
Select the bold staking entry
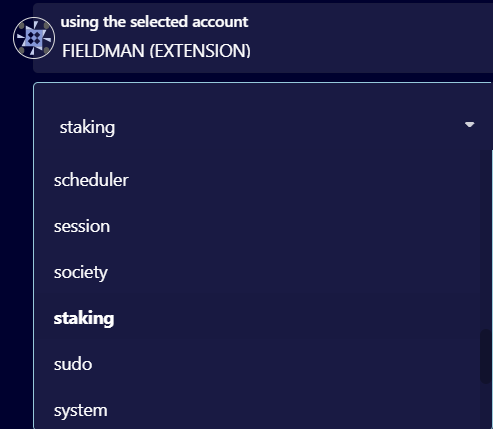coord(84,318)
